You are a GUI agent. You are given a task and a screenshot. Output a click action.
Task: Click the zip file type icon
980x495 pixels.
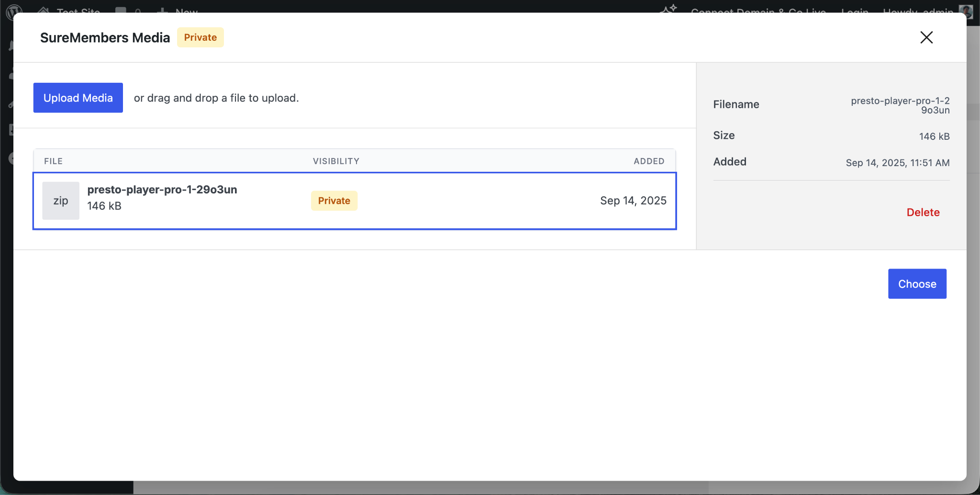click(x=61, y=201)
